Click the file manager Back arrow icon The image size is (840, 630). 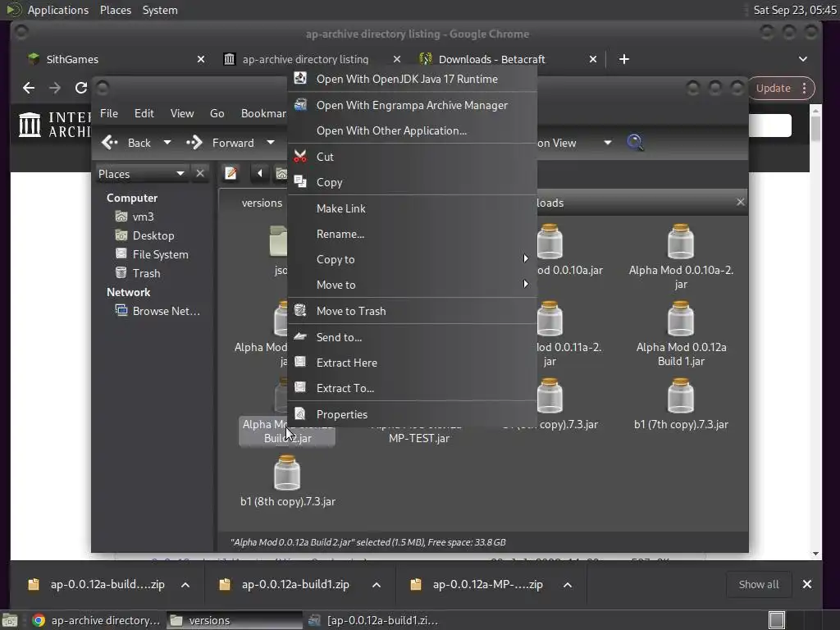(110, 143)
